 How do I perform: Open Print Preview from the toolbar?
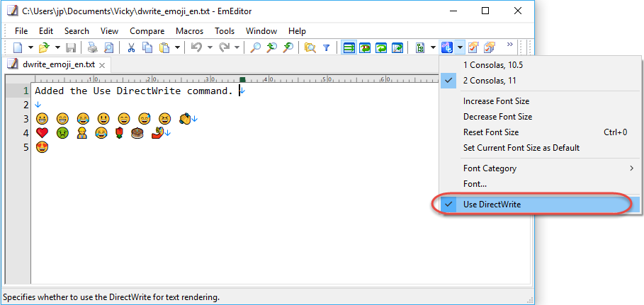click(108, 47)
